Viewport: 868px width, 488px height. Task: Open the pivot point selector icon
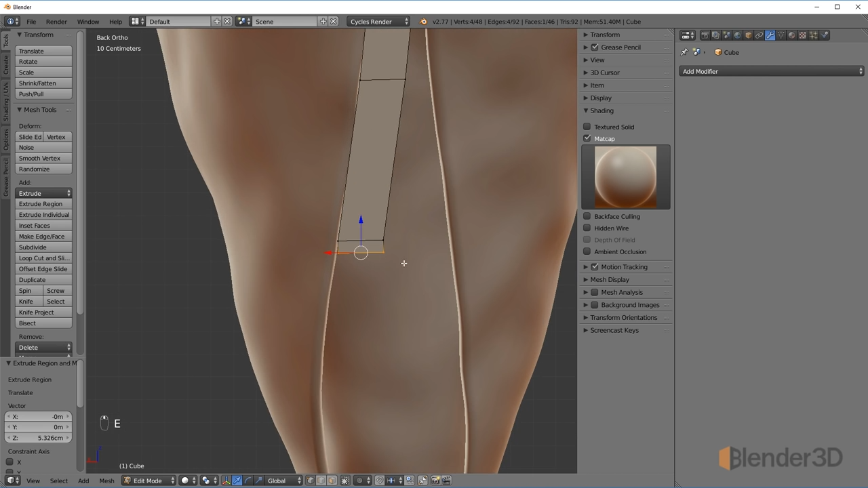point(210,481)
